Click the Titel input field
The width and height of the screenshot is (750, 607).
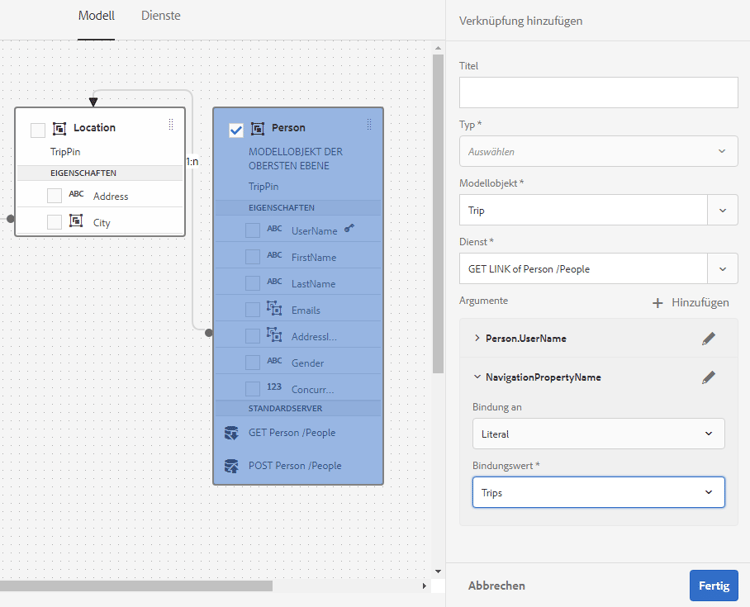point(598,92)
